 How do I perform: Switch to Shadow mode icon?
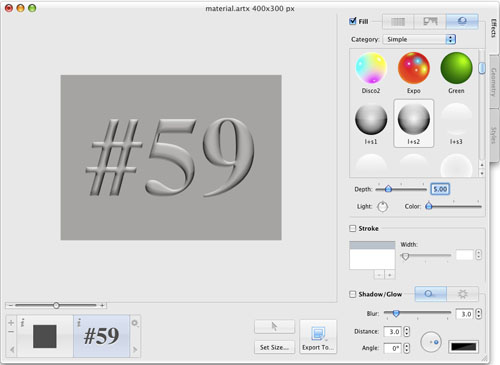coord(430,294)
